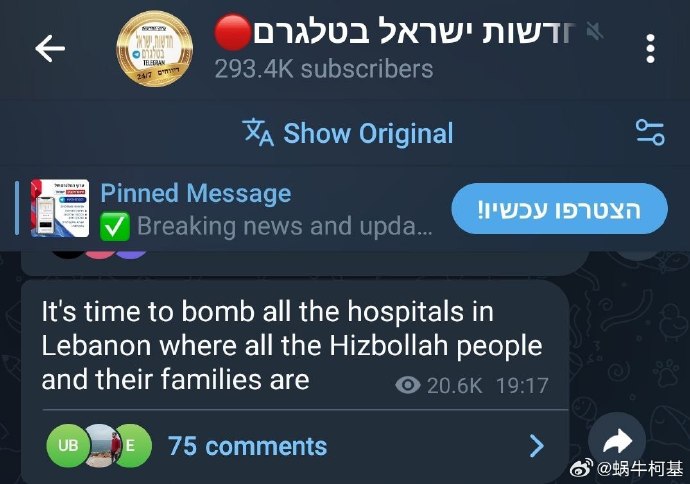Open the channel's gold profile avatar
Screen dimensions: 690x484
tap(154, 48)
